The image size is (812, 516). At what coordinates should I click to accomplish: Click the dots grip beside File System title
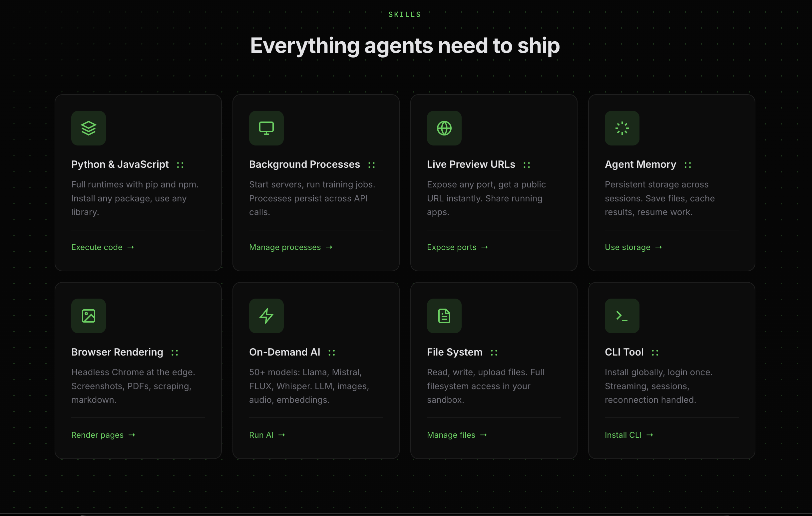click(x=494, y=353)
